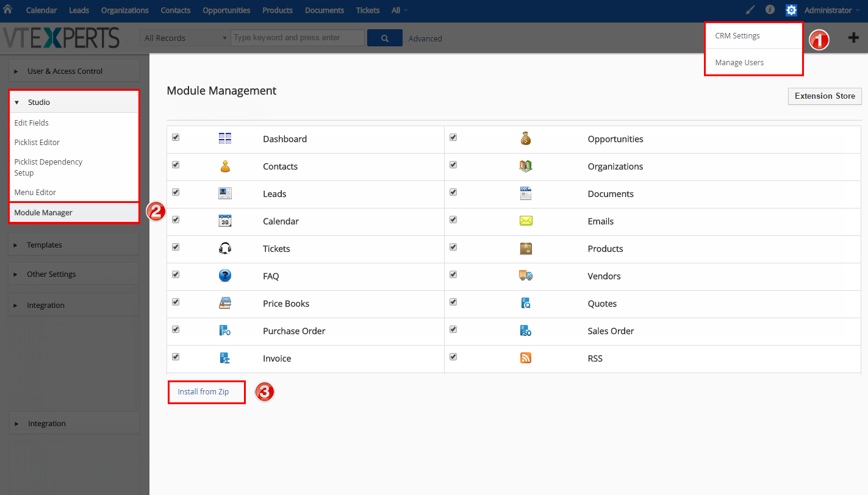Click the Price Books icon
The height and width of the screenshot is (495, 868).
coord(225,303)
